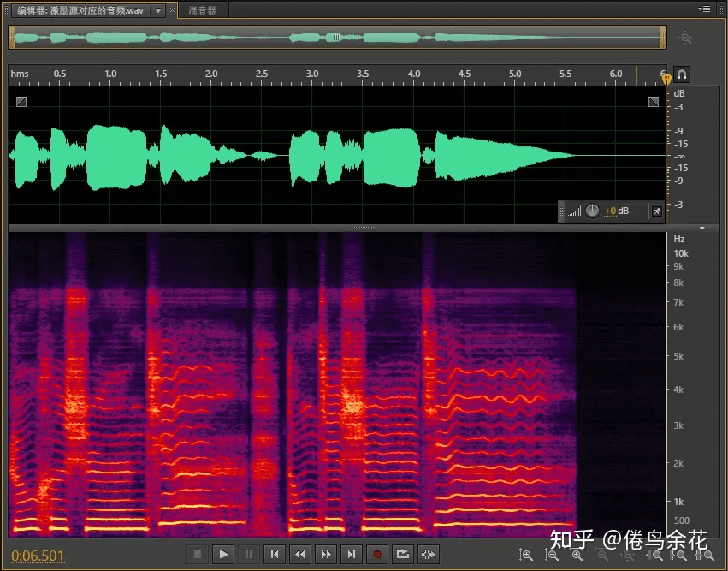Image resolution: width=728 pixels, height=571 pixels.
Task: Expand the spectral display options triangle
Action: pos(702,229)
